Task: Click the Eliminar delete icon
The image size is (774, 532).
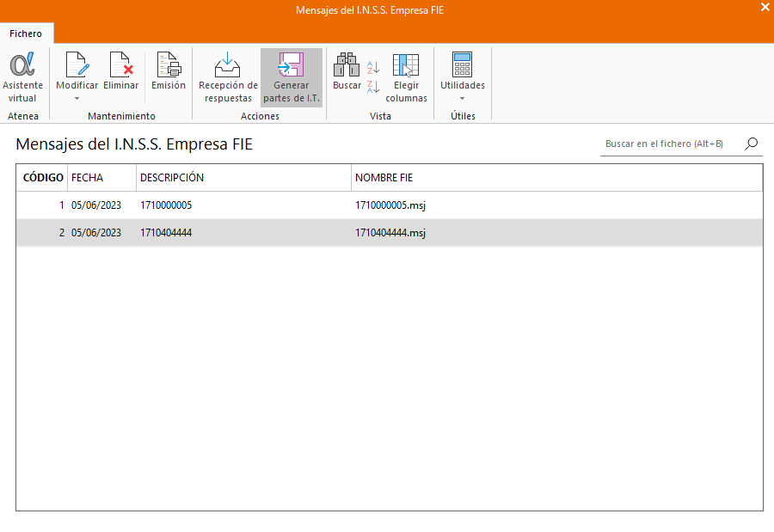Action: [x=120, y=65]
